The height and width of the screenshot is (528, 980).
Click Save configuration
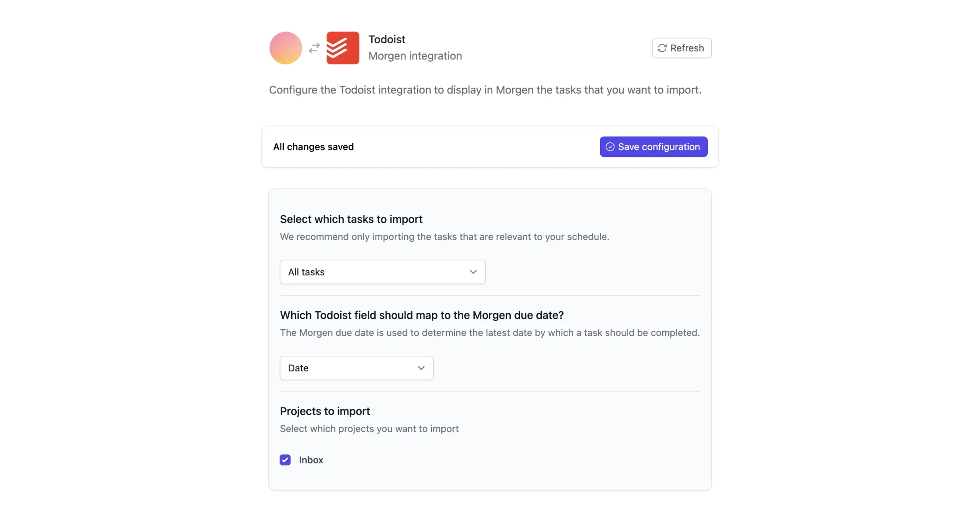pyautogui.click(x=653, y=147)
